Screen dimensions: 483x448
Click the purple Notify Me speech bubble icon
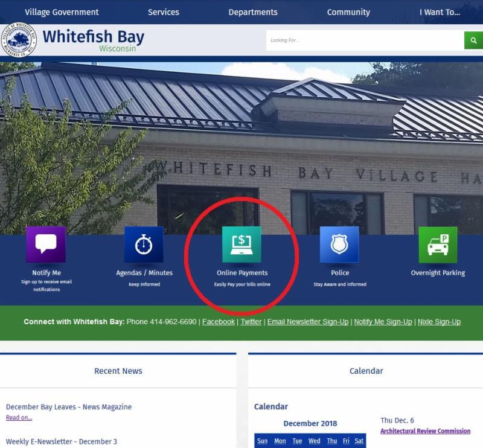pos(46,245)
